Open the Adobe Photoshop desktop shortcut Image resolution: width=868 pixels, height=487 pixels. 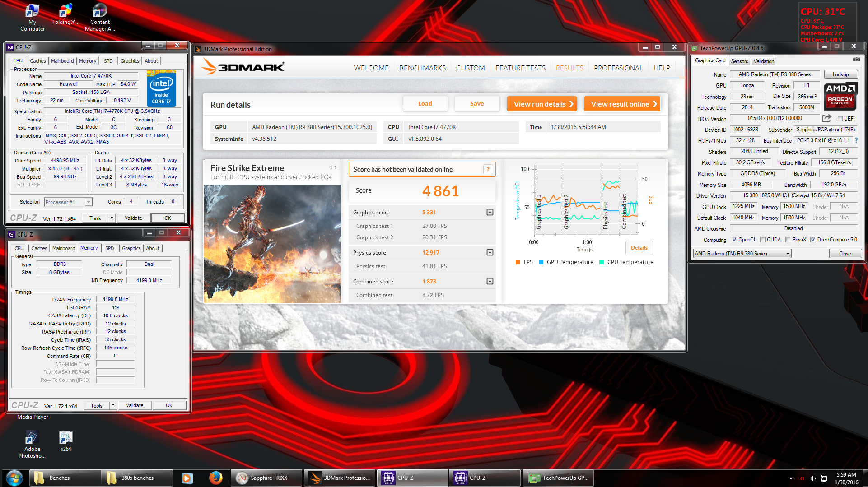[32, 445]
